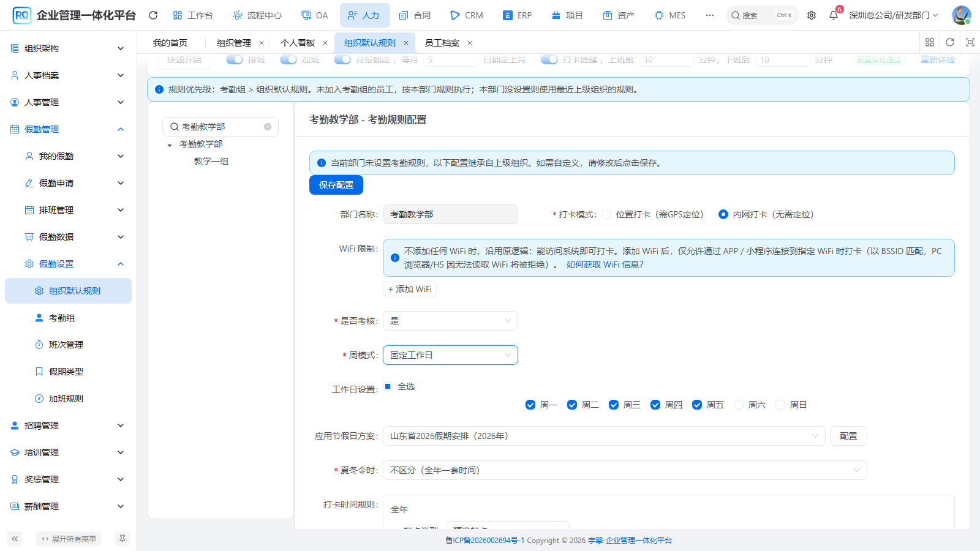Open the 夏冬令时 dropdown

point(625,470)
